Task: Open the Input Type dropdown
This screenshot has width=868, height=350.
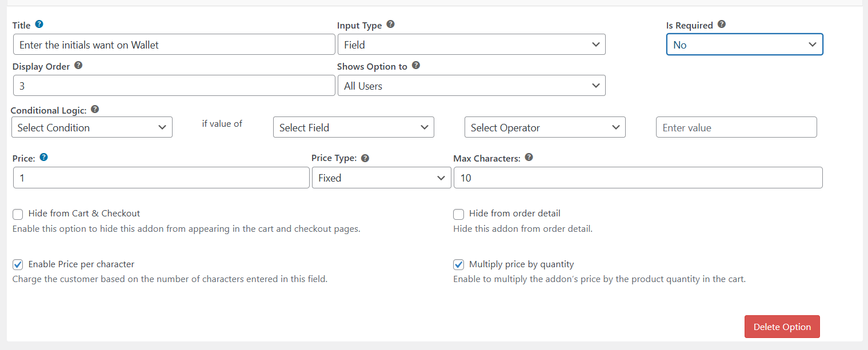Action: 471,45
